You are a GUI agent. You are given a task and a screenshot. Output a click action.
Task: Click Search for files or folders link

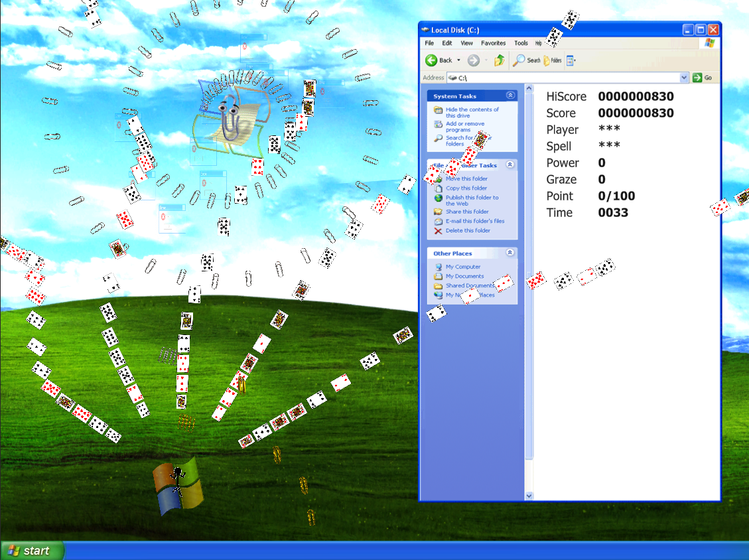(x=468, y=141)
